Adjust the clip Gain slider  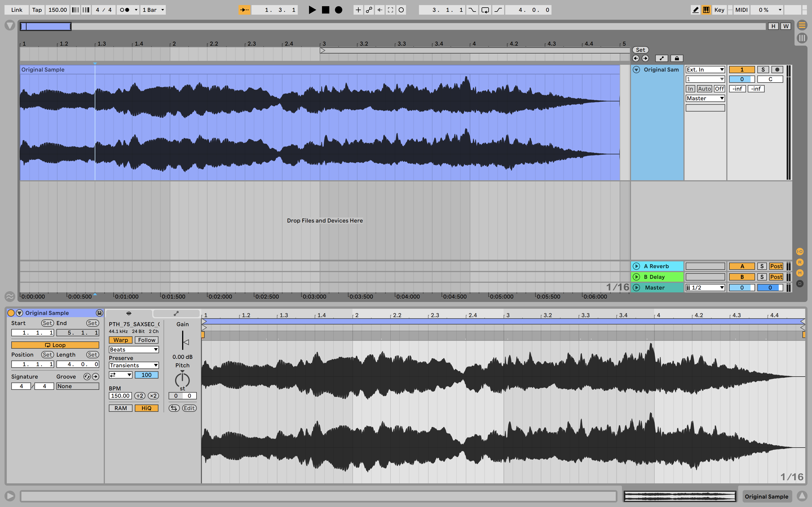(x=183, y=342)
